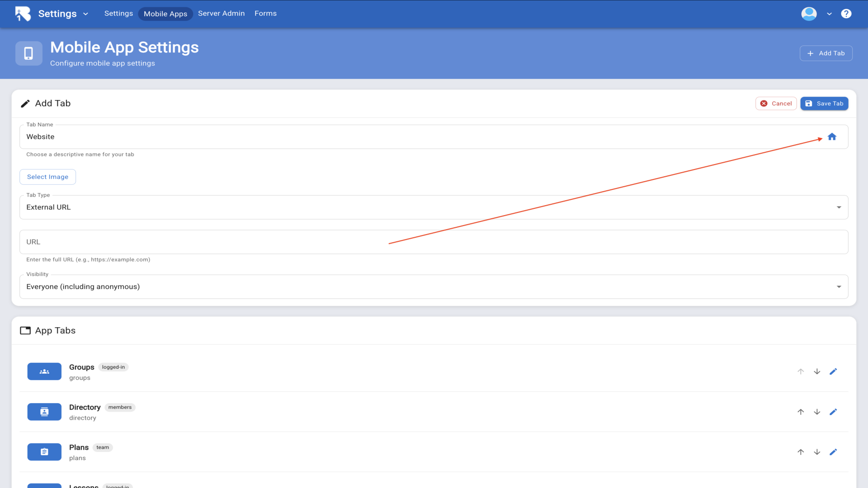Viewport: 868px width, 488px height.
Task: Open the Forms menu item
Action: click(x=265, y=14)
